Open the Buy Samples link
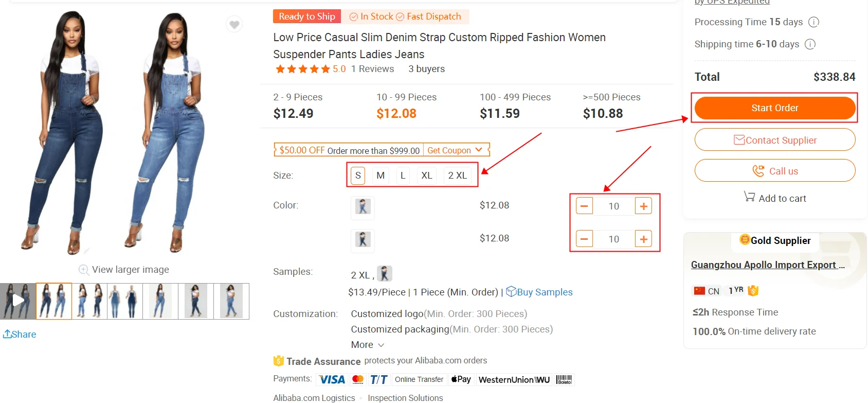 [539, 292]
